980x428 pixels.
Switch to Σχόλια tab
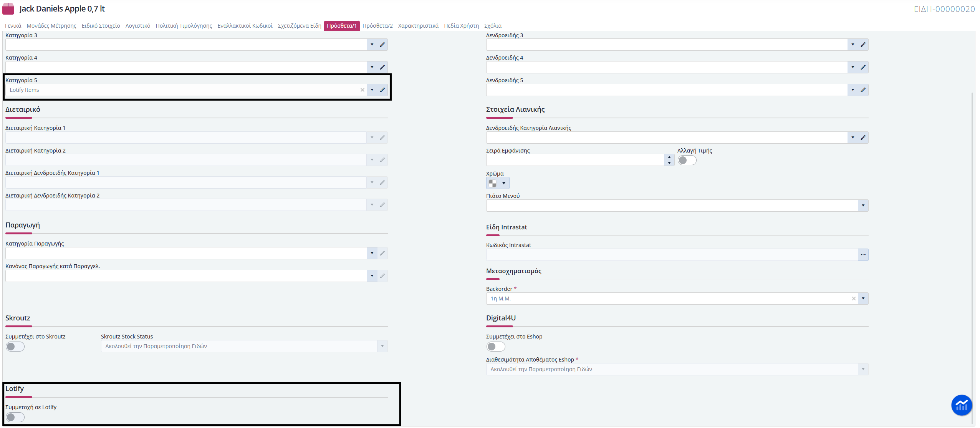(x=493, y=26)
